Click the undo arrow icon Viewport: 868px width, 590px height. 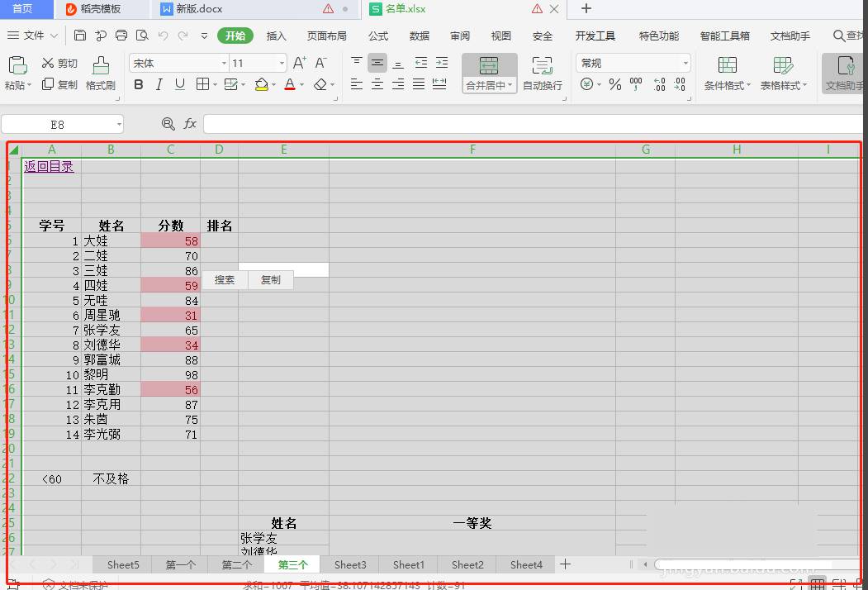(x=163, y=36)
